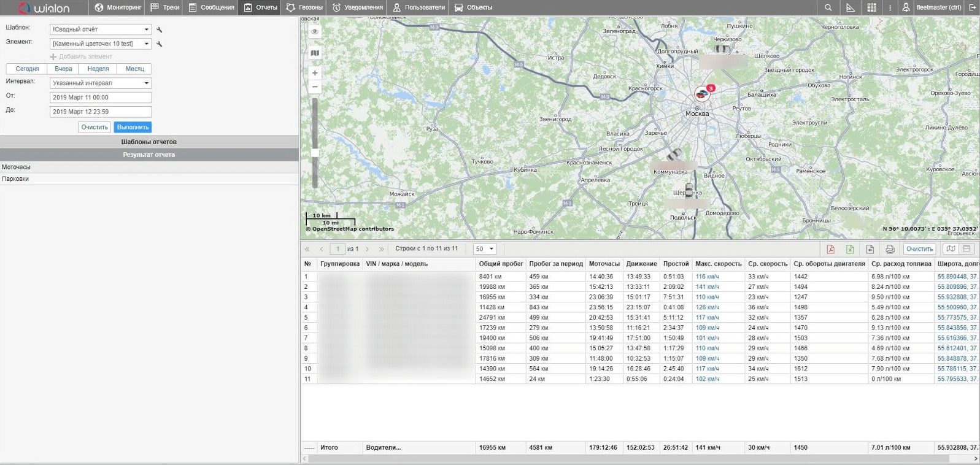This screenshot has height=465, width=980.
Task: Open the Шаблон template dropdown
Action: click(100, 29)
